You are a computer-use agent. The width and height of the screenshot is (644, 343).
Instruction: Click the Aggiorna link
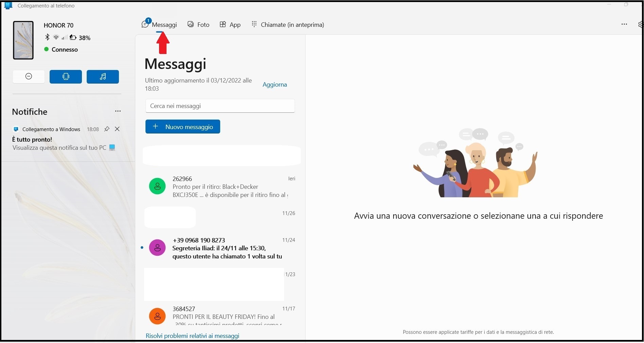[x=275, y=85]
